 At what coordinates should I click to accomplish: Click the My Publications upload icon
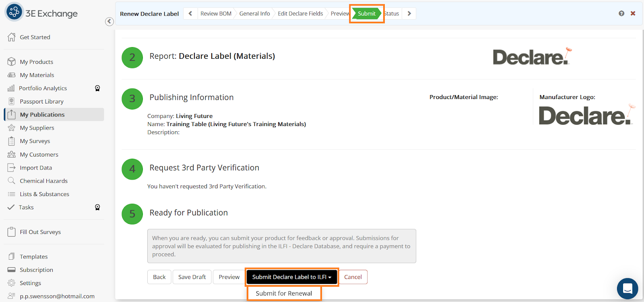[12, 114]
